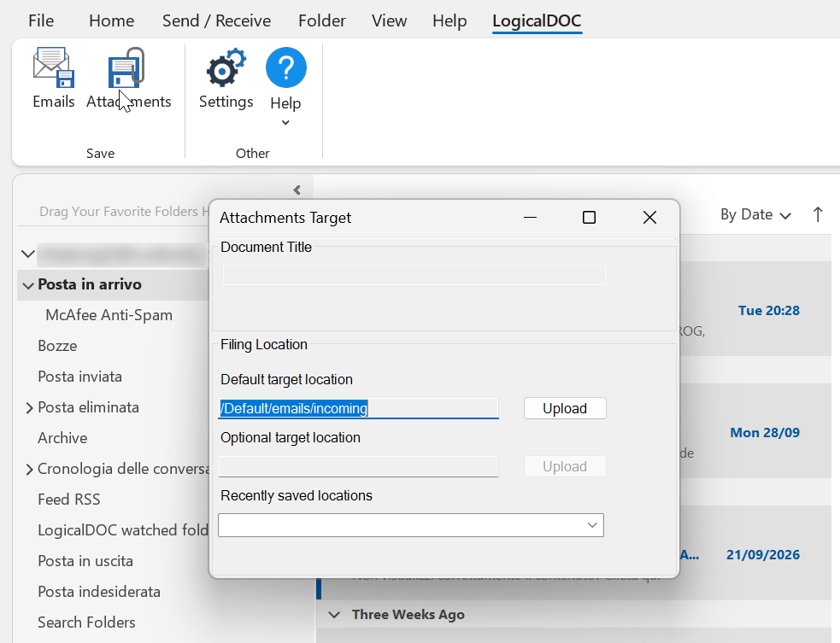This screenshot has width=840, height=643.
Task: Minimize the Attachments Target dialog
Action: (x=531, y=218)
